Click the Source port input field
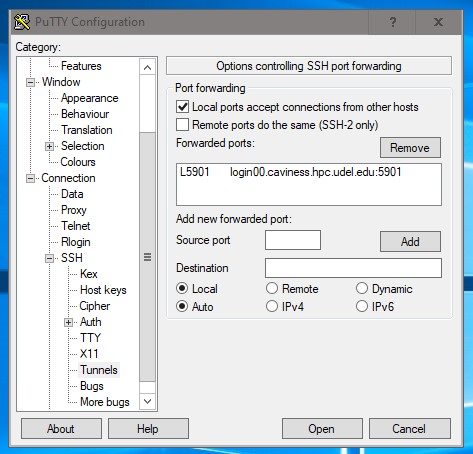 tap(293, 240)
